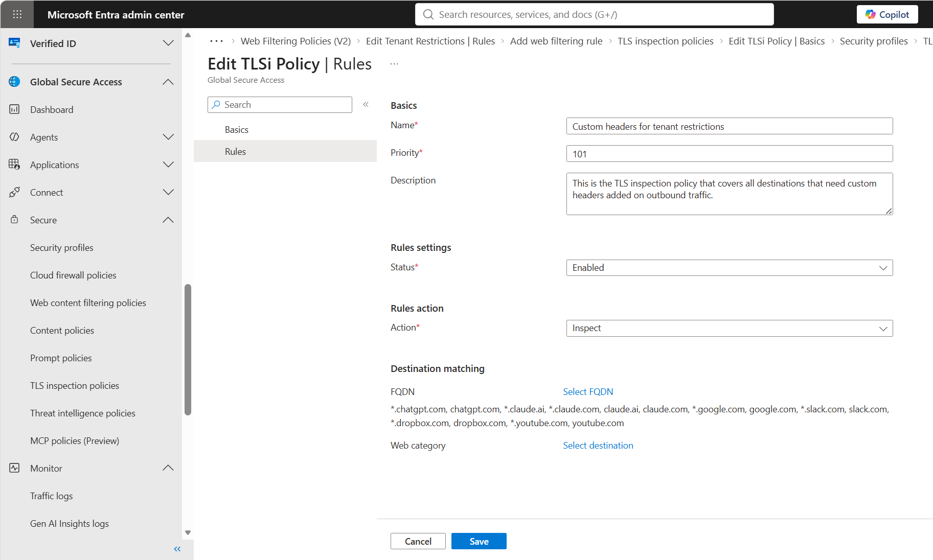Click the Name input field
Image resolution: width=933 pixels, height=560 pixels.
tap(730, 126)
